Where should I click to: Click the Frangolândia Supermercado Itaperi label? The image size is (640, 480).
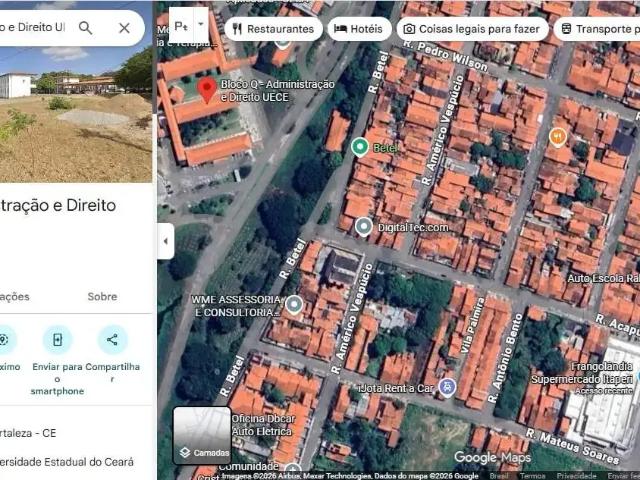coord(582,373)
